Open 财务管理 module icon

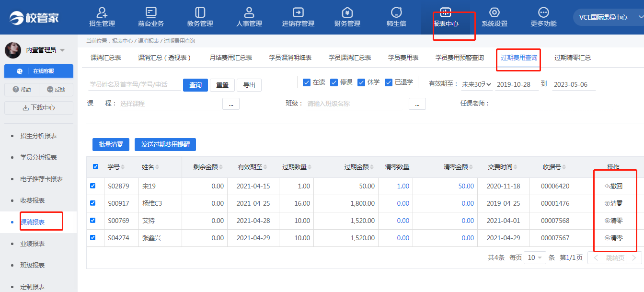point(347,12)
